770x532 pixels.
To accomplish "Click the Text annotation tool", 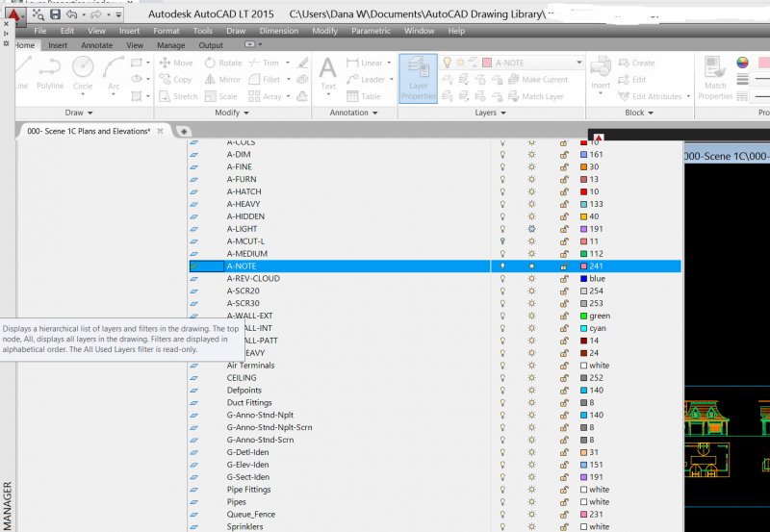I will pyautogui.click(x=328, y=73).
